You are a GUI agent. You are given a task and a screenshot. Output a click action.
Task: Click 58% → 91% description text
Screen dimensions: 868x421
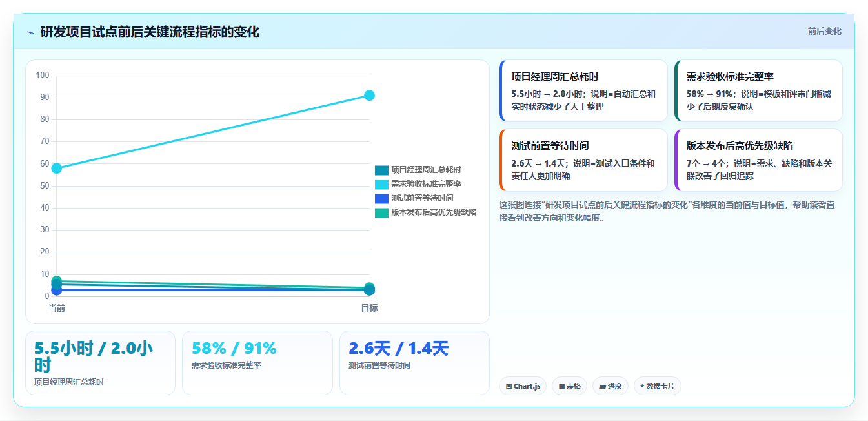[x=758, y=100]
